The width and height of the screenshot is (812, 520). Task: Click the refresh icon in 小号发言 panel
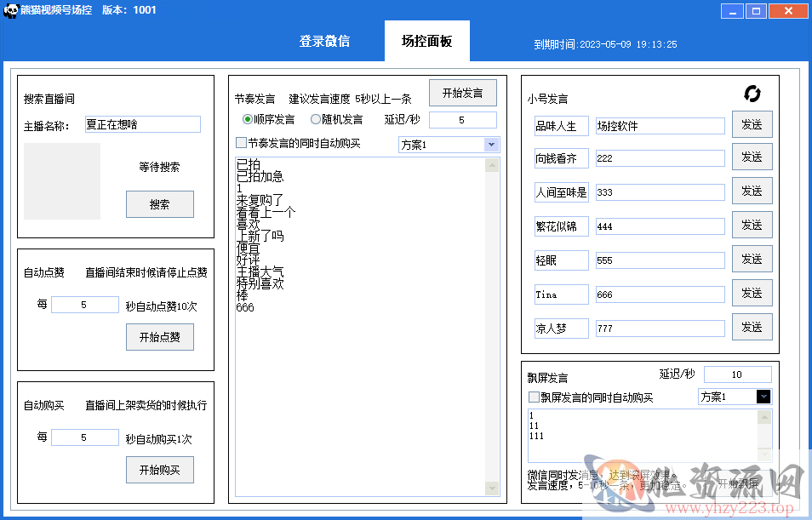coord(752,94)
